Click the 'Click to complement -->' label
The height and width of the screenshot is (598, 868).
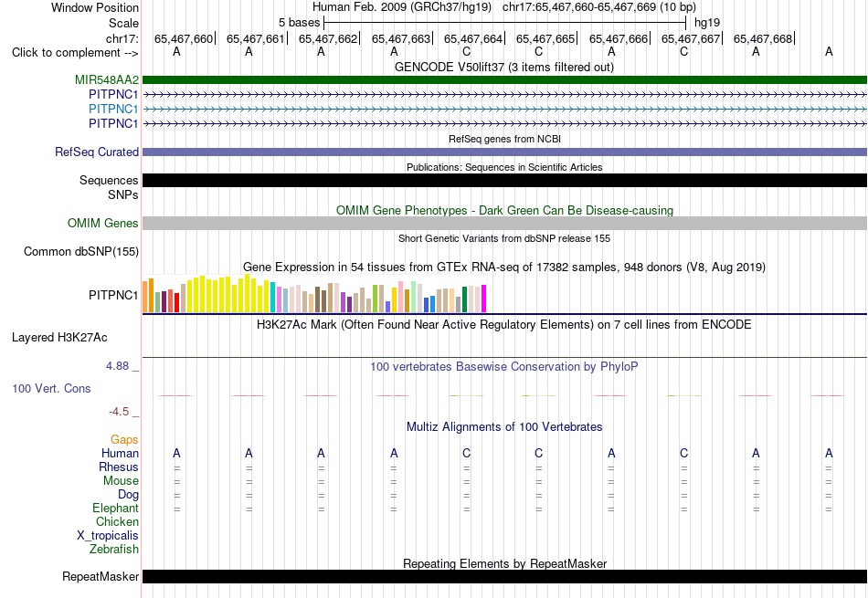tap(75, 53)
